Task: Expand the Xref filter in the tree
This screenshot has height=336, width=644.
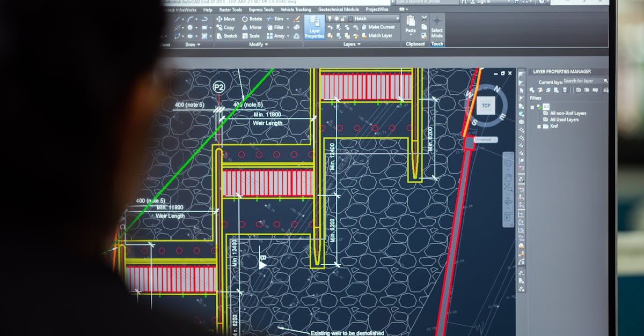Action: [539, 126]
